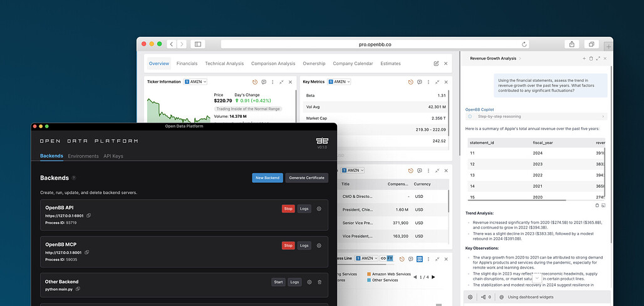644x306 pixels.
Task: Open the Ownership tab
Action: [x=314, y=64]
